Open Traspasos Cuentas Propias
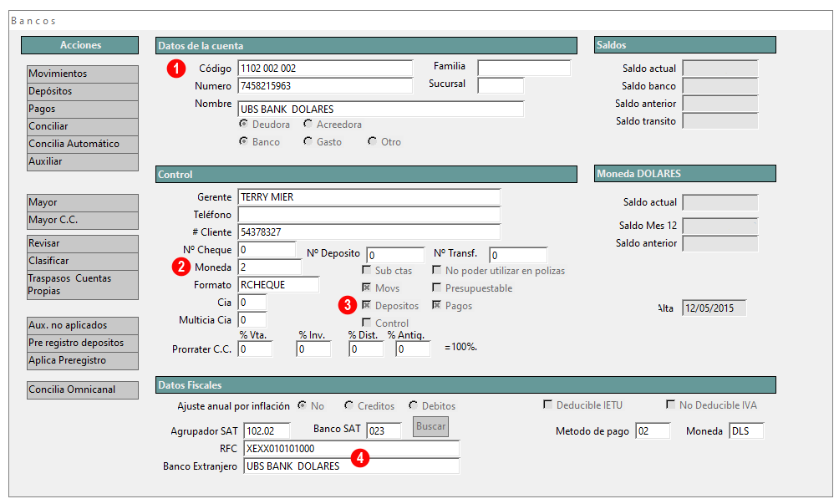839x504 pixels. tap(83, 285)
